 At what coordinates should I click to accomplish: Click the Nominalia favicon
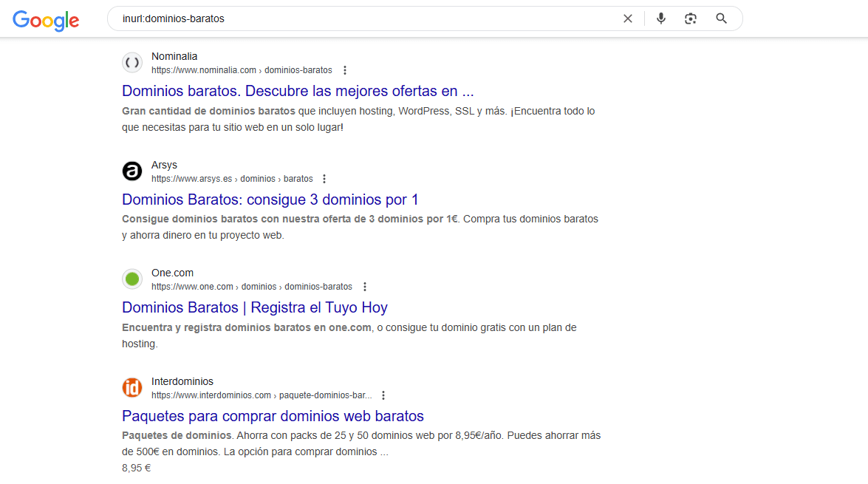(132, 63)
